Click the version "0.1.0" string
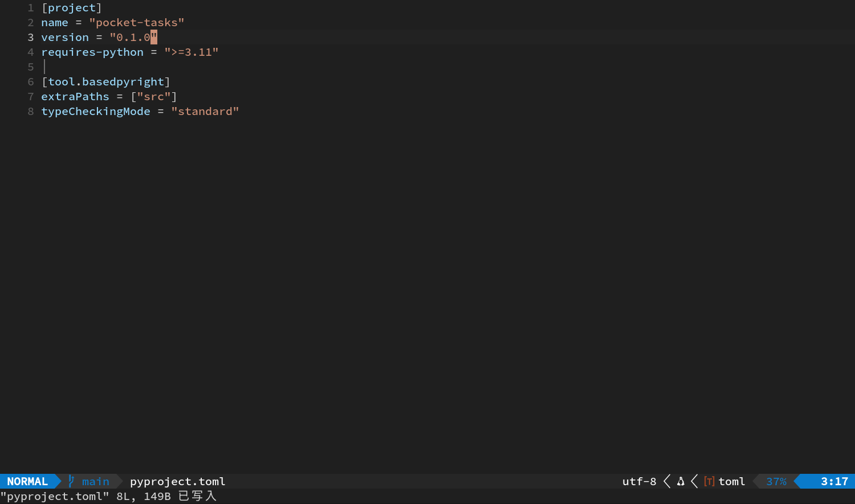This screenshot has height=504, width=855. [x=133, y=38]
